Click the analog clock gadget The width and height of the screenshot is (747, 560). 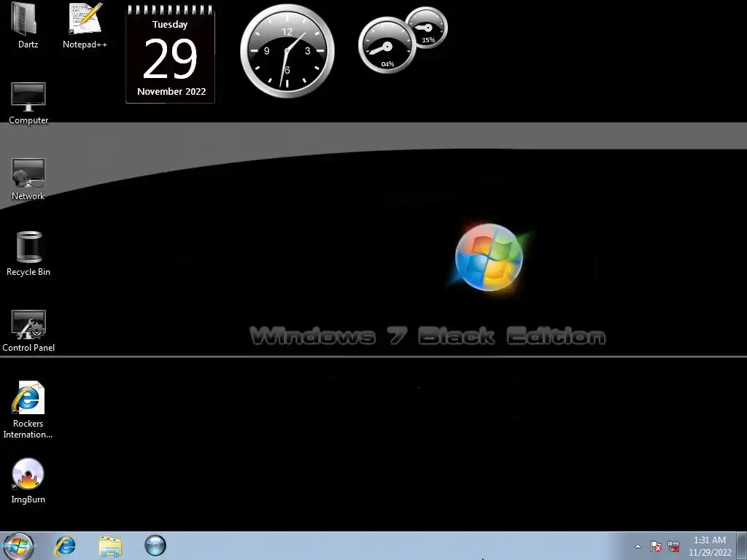point(287,51)
